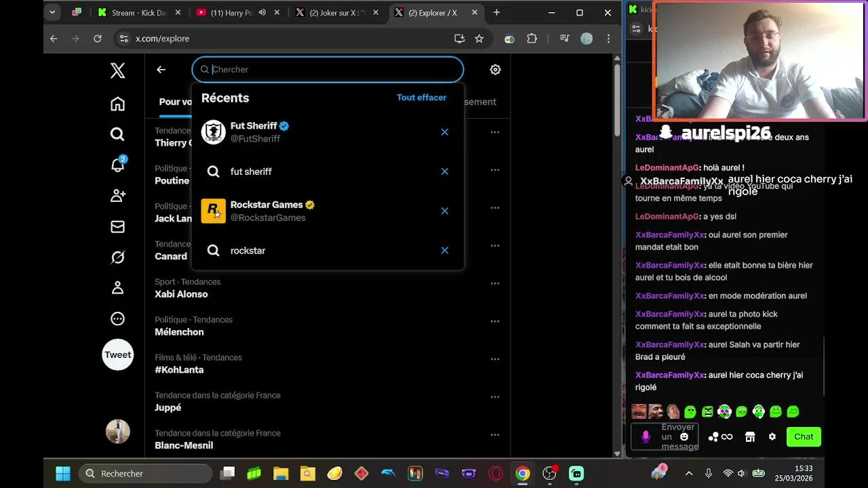The height and width of the screenshot is (488, 868).
Task: Open the #KohLanta trend
Action: [328, 364]
